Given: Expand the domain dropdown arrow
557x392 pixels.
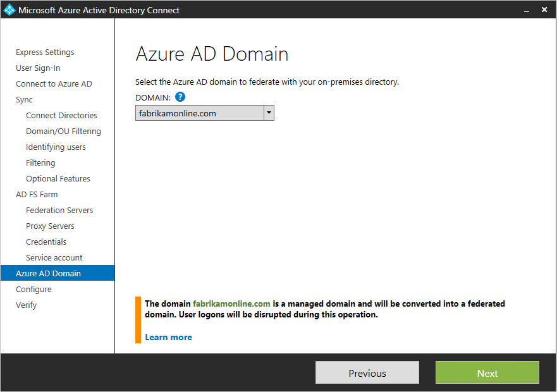Looking at the screenshot, I should [269, 113].
